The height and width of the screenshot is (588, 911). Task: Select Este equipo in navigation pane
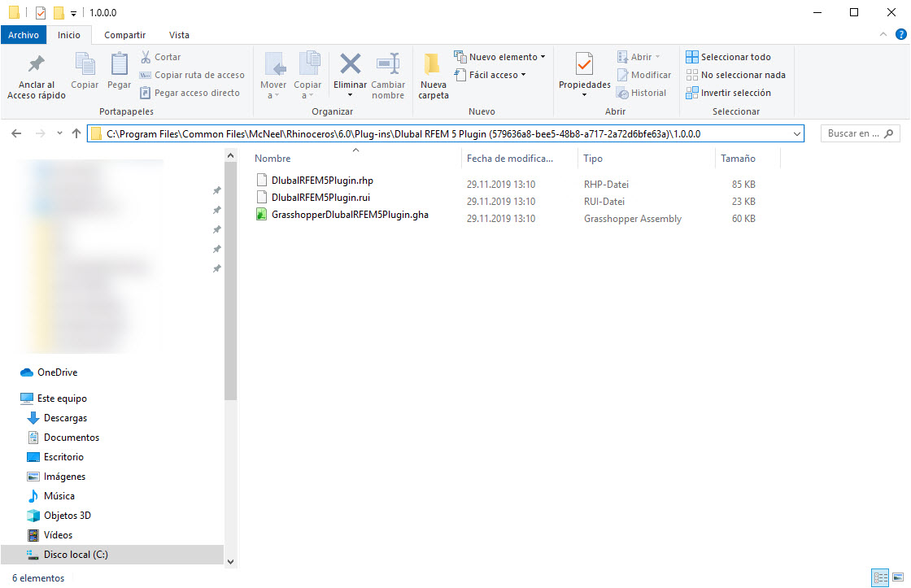click(62, 399)
